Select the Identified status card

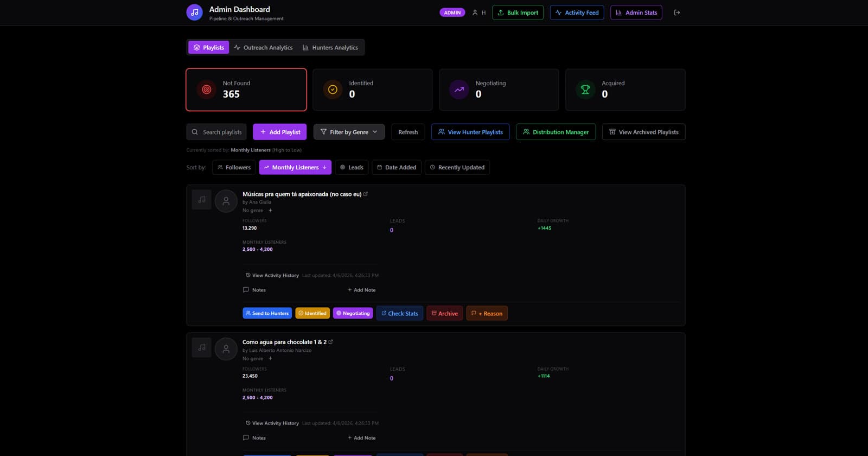coord(373,90)
